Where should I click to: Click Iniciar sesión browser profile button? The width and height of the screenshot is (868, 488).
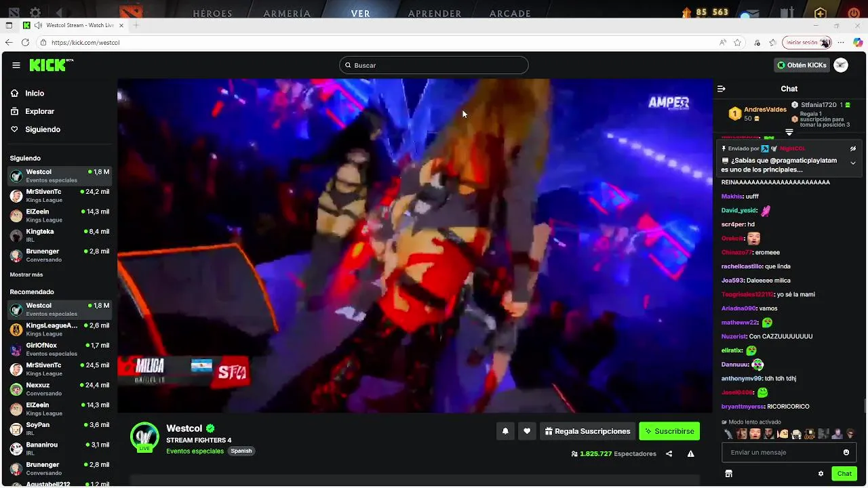(807, 42)
